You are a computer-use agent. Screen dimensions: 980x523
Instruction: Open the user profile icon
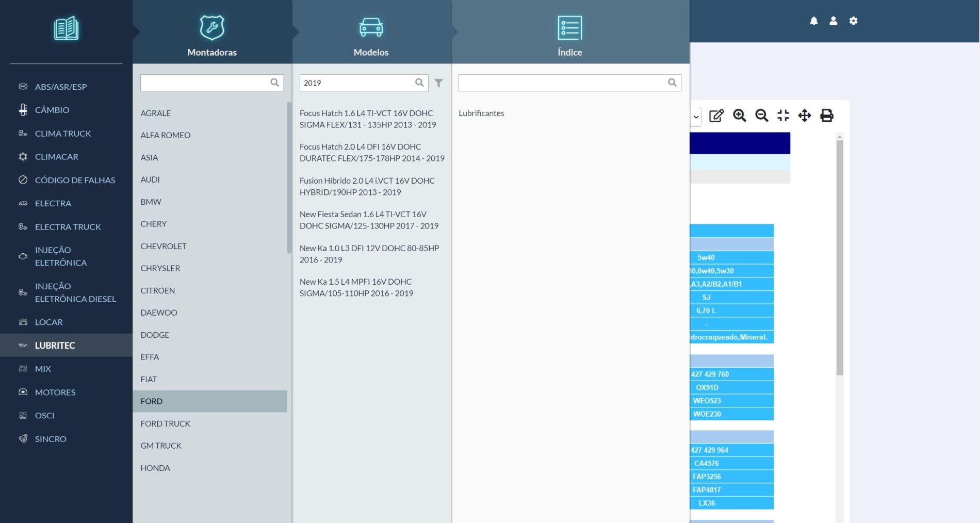[833, 21]
